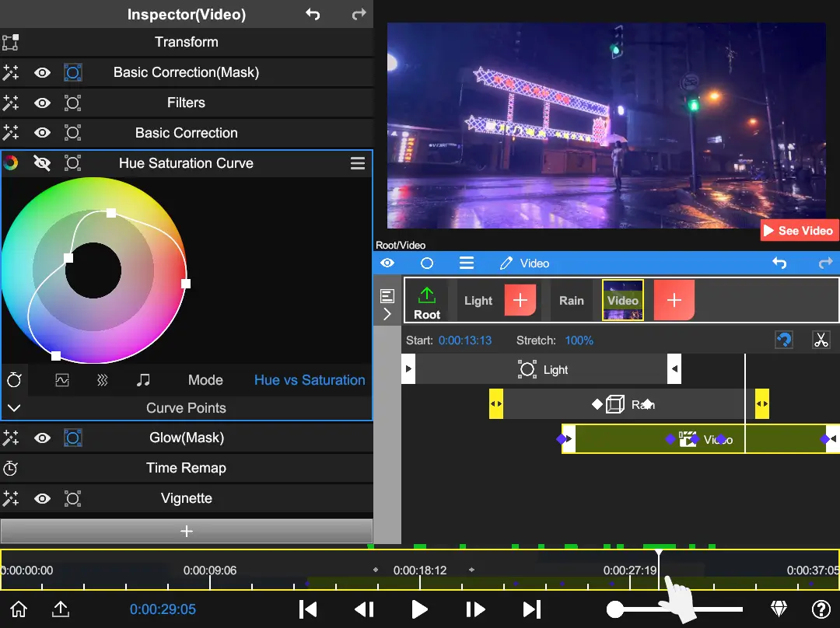Click the See Video button
The image size is (840, 628).
pos(799,230)
